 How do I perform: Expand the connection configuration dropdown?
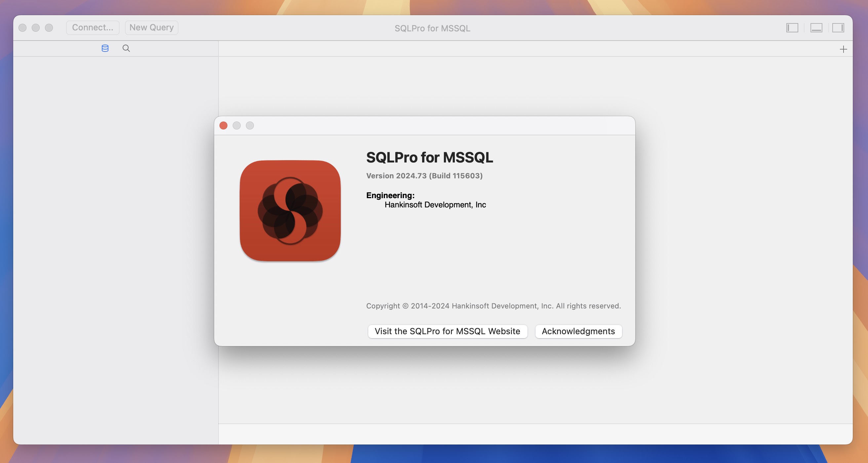(93, 27)
